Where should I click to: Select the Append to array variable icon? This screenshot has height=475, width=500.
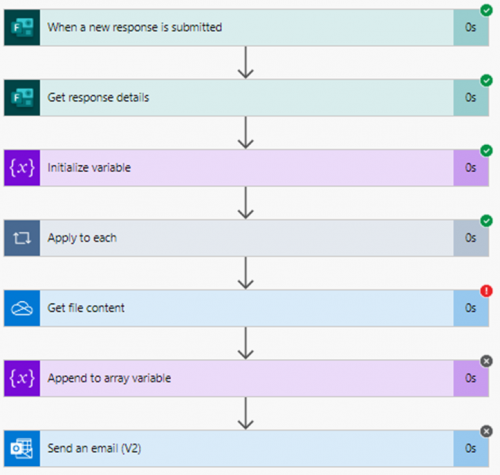(x=22, y=378)
